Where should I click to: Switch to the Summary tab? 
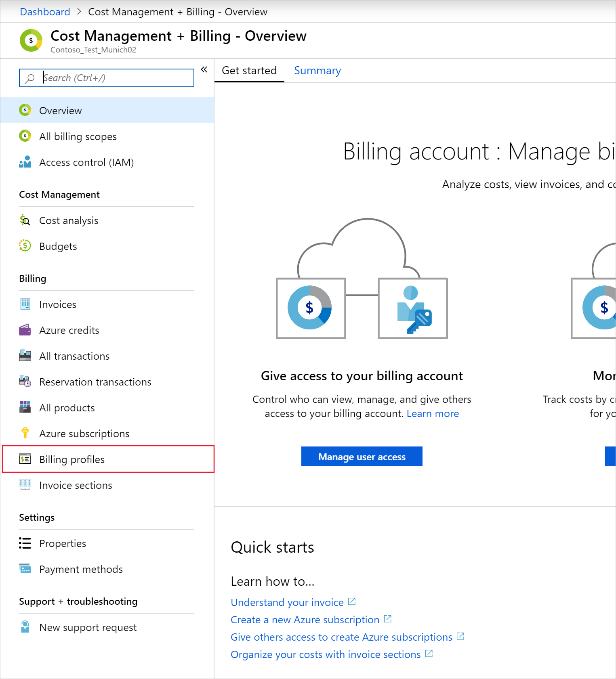pyautogui.click(x=317, y=71)
